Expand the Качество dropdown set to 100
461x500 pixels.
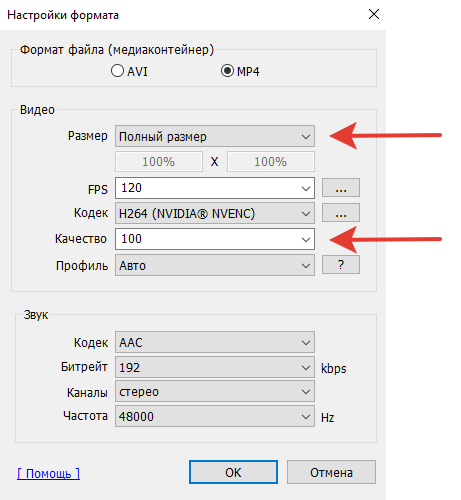pos(215,239)
